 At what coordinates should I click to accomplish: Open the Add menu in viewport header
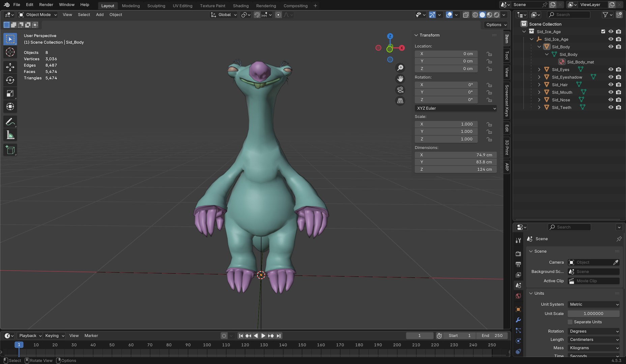click(100, 15)
